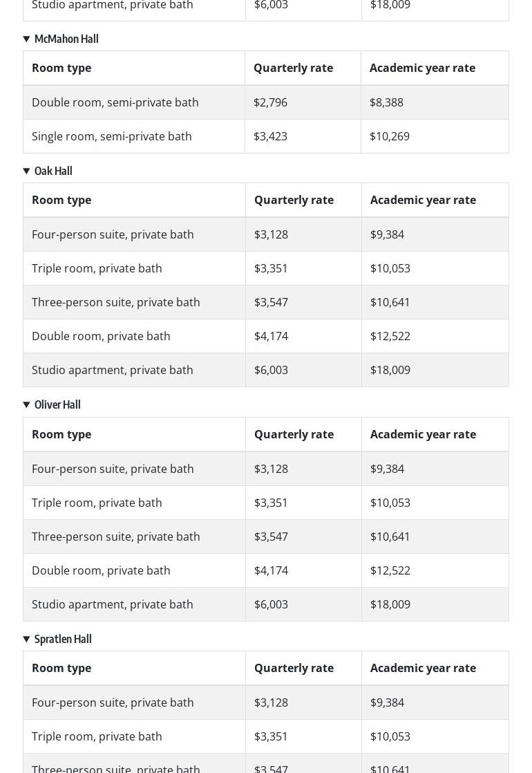The width and height of the screenshot is (532, 773).
Task: Click Oak Hall's Double room $4,174 rate
Action: click(x=271, y=336)
